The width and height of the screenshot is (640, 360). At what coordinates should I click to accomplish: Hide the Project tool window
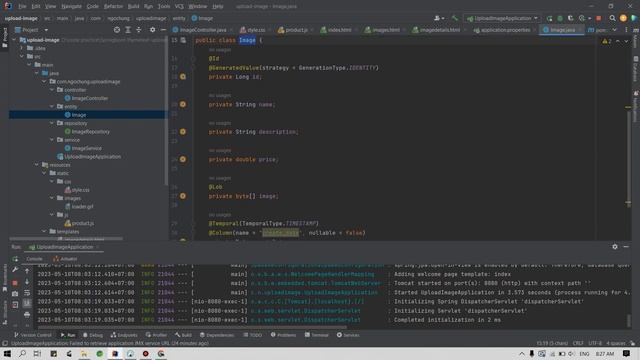163,30
